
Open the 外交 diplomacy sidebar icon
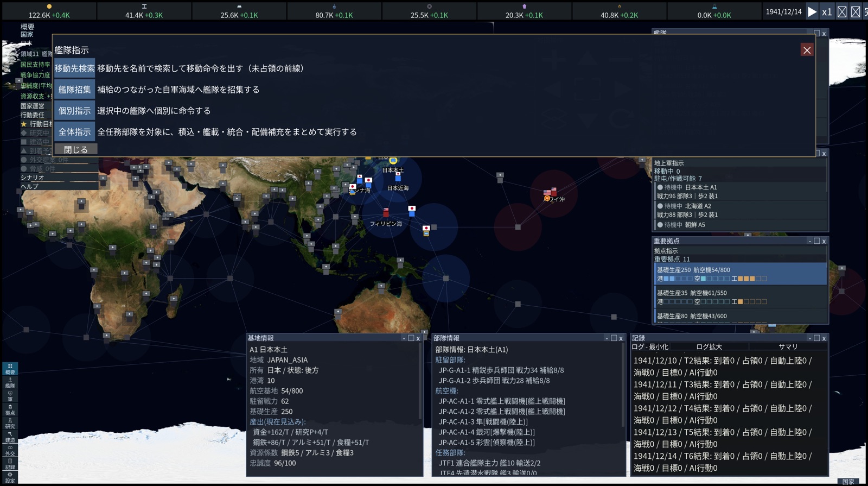(x=10, y=450)
